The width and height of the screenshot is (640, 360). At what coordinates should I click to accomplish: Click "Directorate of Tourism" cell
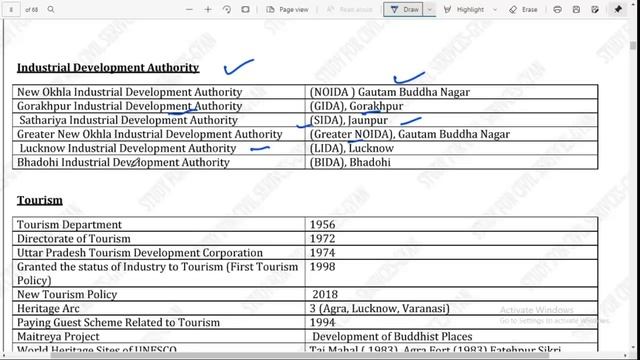click(x=158, y=238)
